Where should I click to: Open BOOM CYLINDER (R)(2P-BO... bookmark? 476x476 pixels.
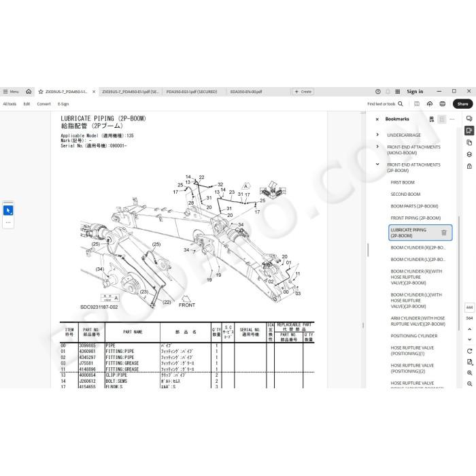(x=418, y=248)
